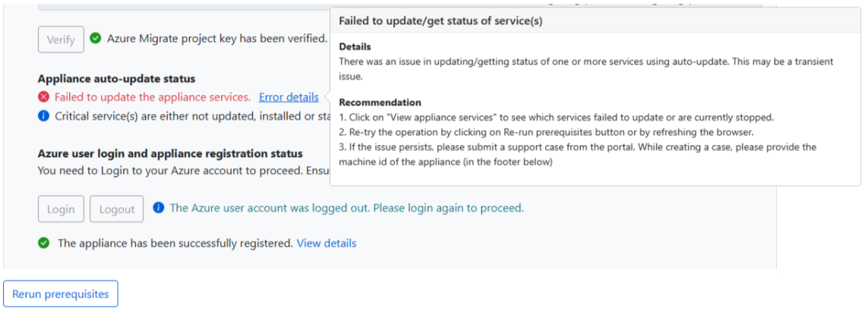
Task: Click "Azure Migrate project key has been verified" text
Action: (217, 38)
